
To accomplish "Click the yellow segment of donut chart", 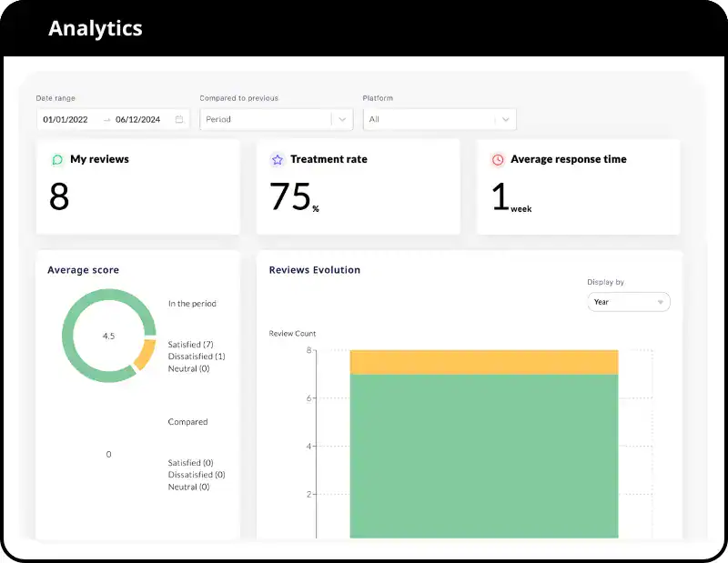I will pos(144,354).
